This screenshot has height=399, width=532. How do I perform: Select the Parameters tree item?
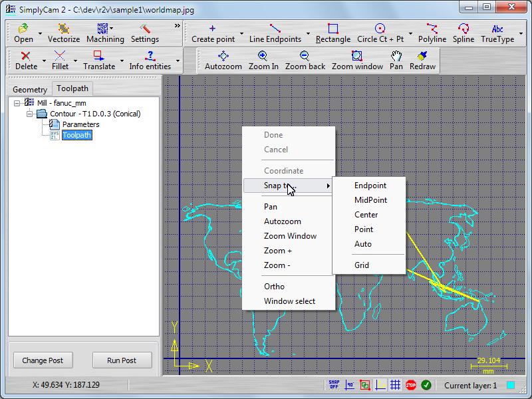(80, 124)
